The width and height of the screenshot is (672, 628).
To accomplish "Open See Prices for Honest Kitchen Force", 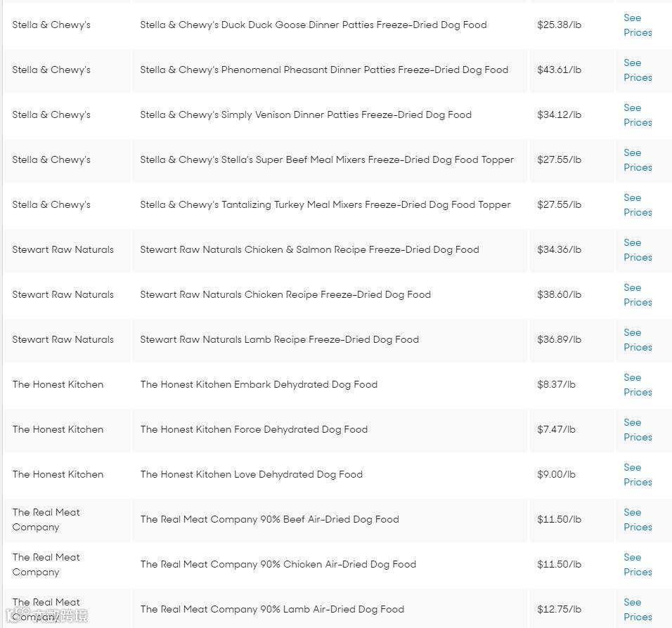I will pos(638,430).
